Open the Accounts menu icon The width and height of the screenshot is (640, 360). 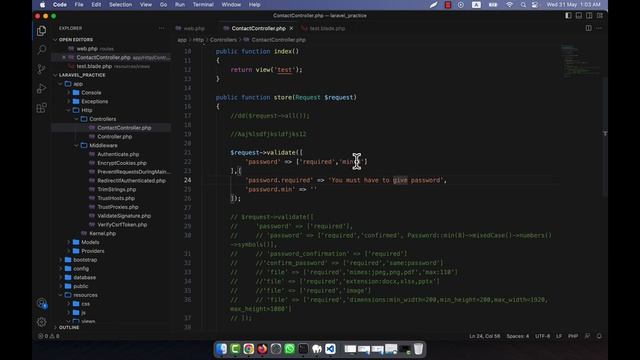point(41,303)
